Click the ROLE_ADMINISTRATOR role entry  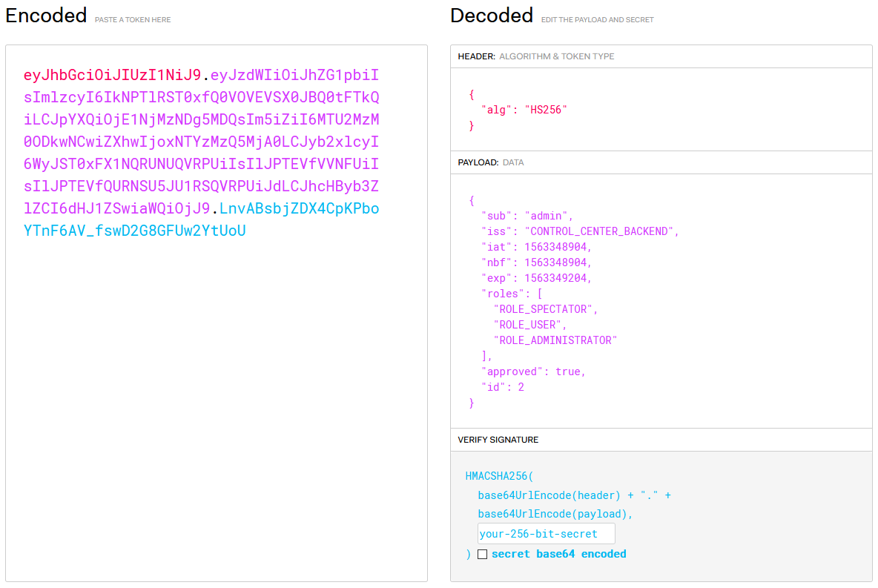pos(555,340)
